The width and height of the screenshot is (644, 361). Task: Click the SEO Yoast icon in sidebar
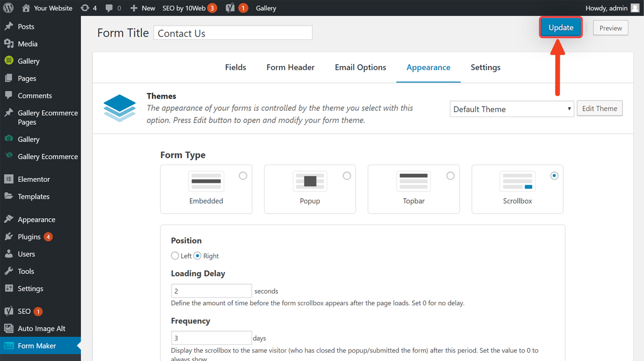9,311
